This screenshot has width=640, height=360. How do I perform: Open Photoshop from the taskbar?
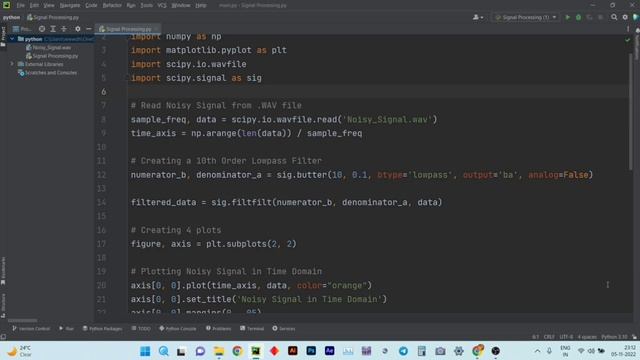pos(311,351)
